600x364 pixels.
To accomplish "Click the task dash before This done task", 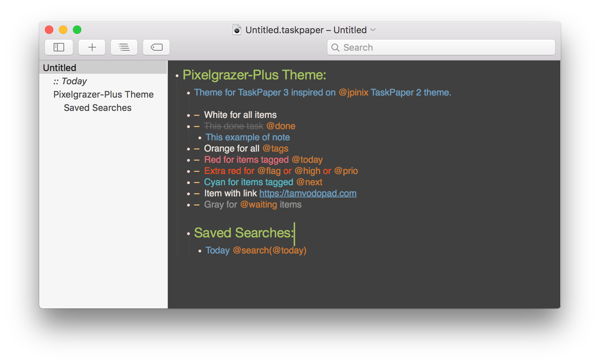I will pyautogui.click(x=197, y=126).
